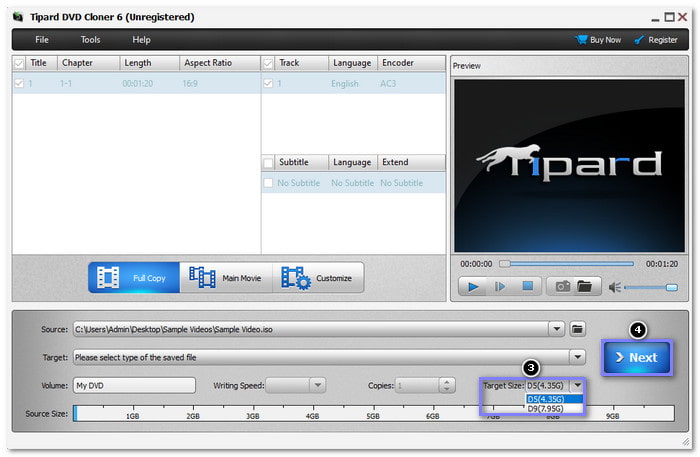Click the Source Size bar
The image size is (700, 457).
pos(374,413)
